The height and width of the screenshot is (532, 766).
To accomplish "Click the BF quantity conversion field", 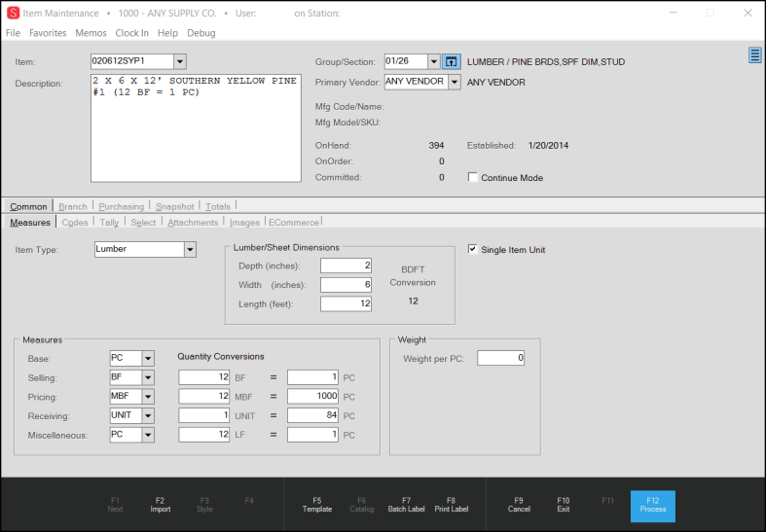I will click(204, 377).
